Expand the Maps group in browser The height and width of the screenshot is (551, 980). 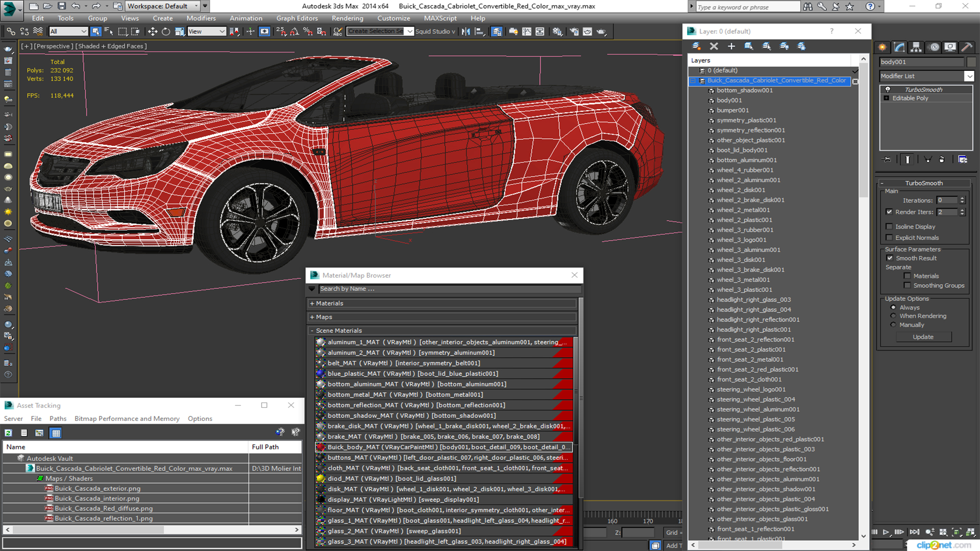312,317
